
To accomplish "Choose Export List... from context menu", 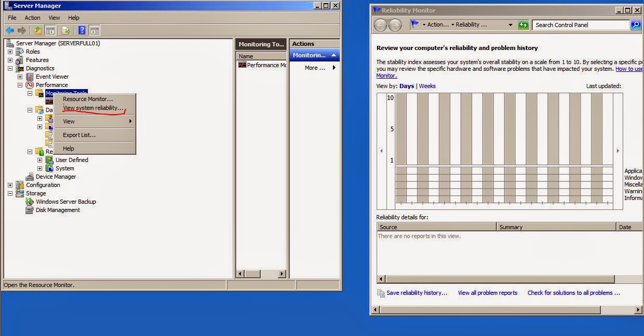I will pos(95,135).
